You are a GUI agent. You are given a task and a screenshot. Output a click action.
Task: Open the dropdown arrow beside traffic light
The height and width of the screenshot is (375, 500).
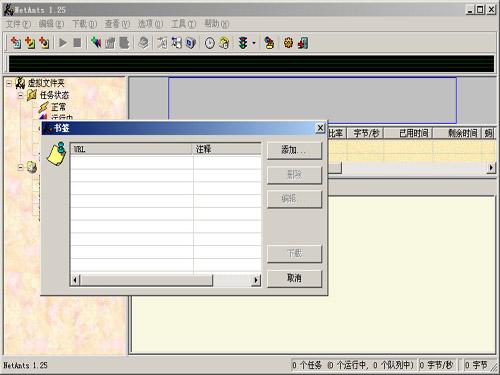coord(254,43)
